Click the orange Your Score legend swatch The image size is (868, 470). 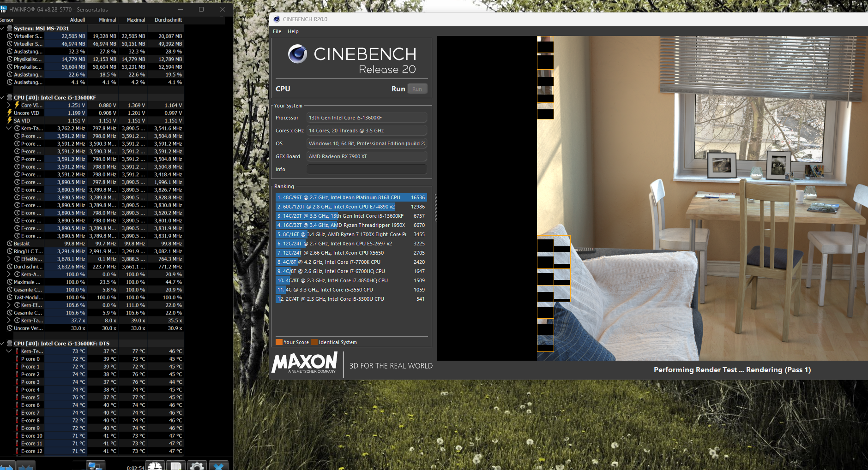pos(279,342)
